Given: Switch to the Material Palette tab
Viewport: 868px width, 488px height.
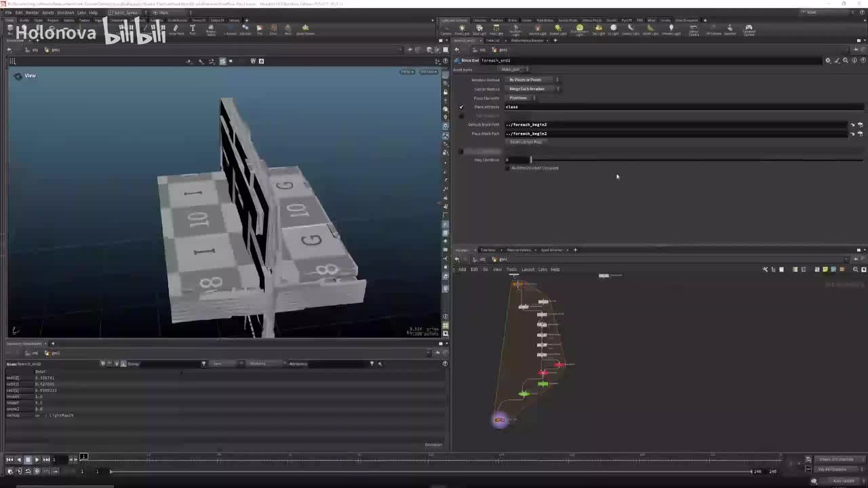Looking at the screenshot, I should click(519, 250).
